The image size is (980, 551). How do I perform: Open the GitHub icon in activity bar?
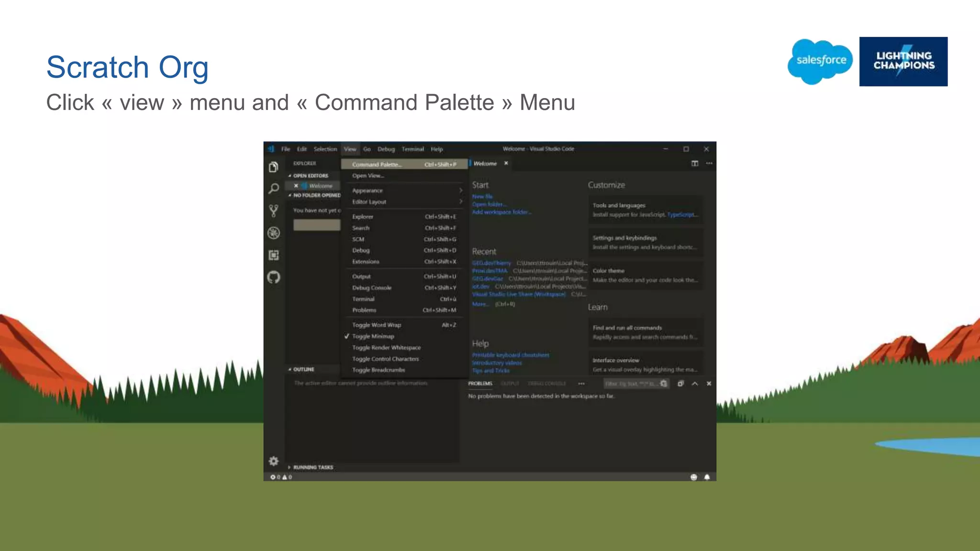point(273,277)
